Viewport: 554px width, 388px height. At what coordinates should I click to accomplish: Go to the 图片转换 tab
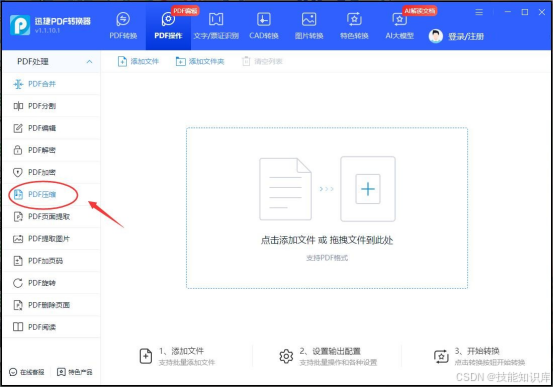point(309,25)
